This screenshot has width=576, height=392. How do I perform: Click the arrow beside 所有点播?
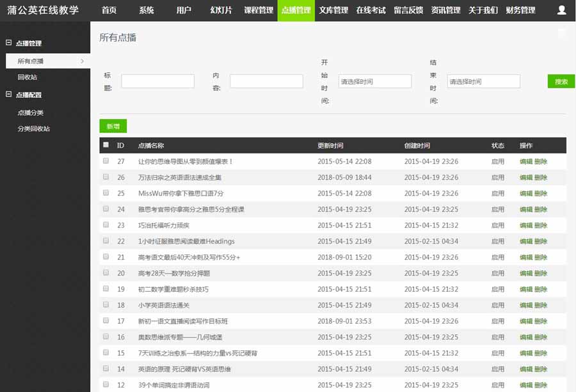pos(82,61)
